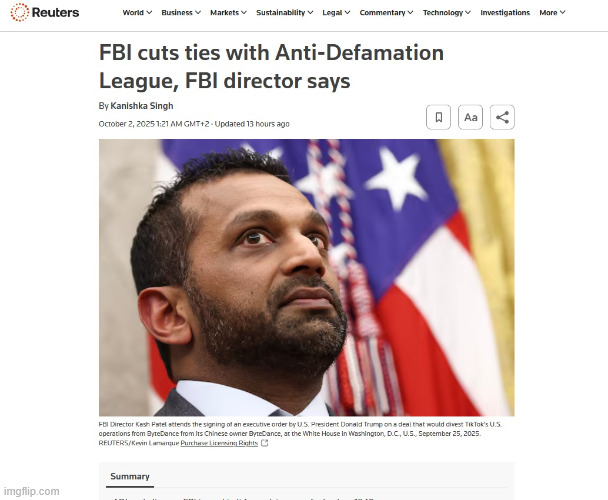Select the Summary tab
608x500 pixels.
pyautogui.click(x=130, y=476)
